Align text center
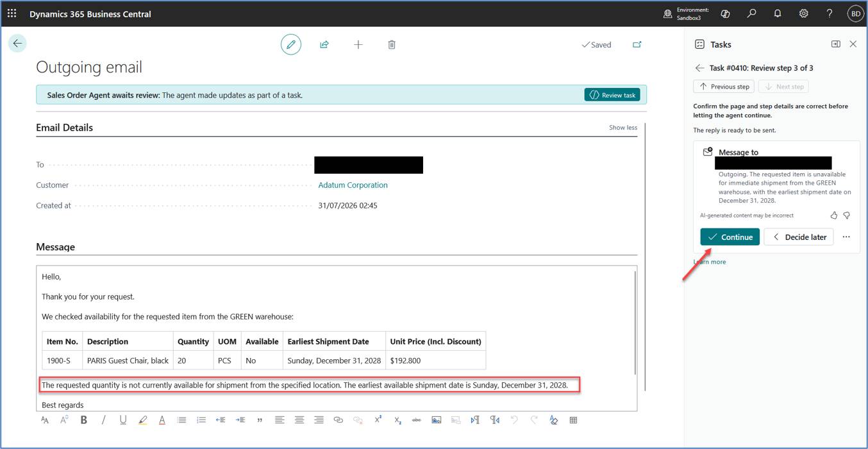868x449 pixels. (299, 420)
